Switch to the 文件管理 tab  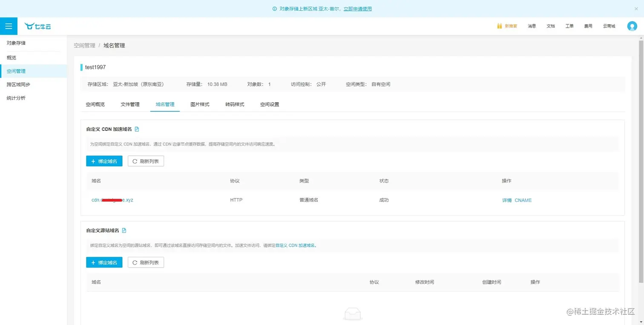tap(130, 104)
